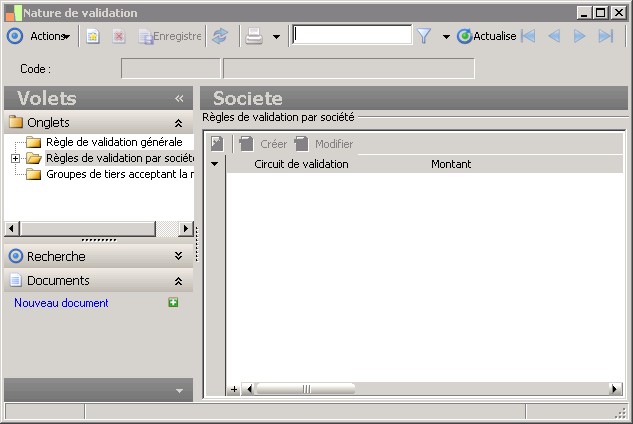Viewport: 633px width, 424px height.
Task: Click the Nature de validation window icon
Action: pos(13,13)
